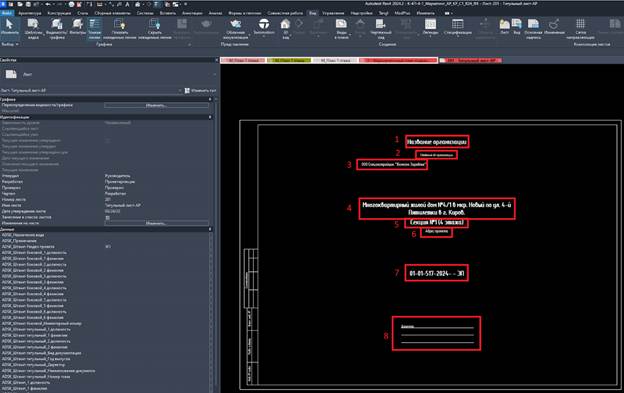Click the Undo arrow in quick access toolbar
This screenshot has width=624, height=393.
(x=48, y=4)
